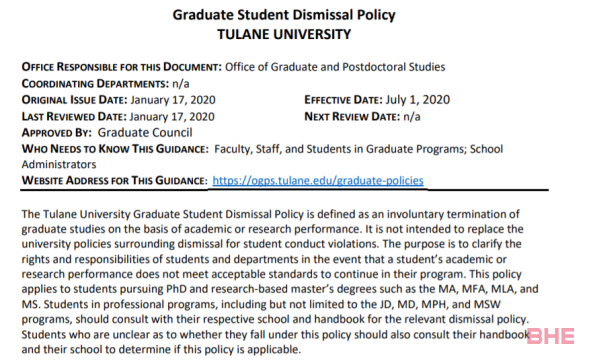Screen dimensions: 594x364
Task: Click the paragraph's first line about involuntary termination
Action: pyautogui.click(x=270, y=214)
